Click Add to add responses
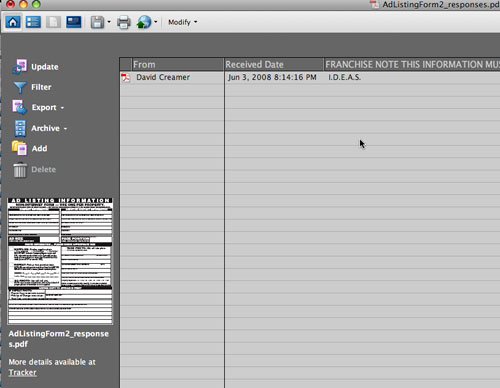Image resolution: width=500 pixels, height=388 pixels. [x=30, y=148]
